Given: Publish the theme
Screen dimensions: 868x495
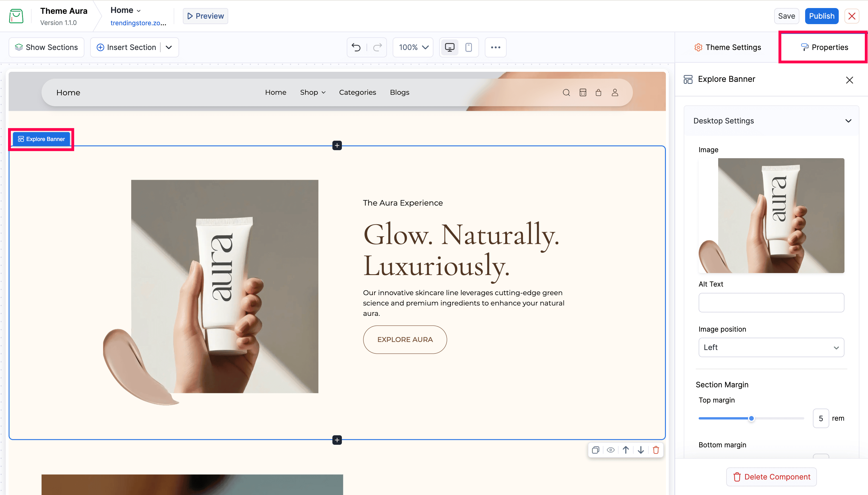Looking at the screenshot, I should pos(821,16).
